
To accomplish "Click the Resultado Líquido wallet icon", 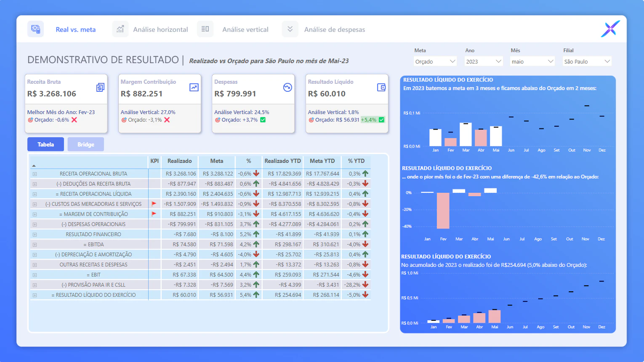I will point(381,87).
